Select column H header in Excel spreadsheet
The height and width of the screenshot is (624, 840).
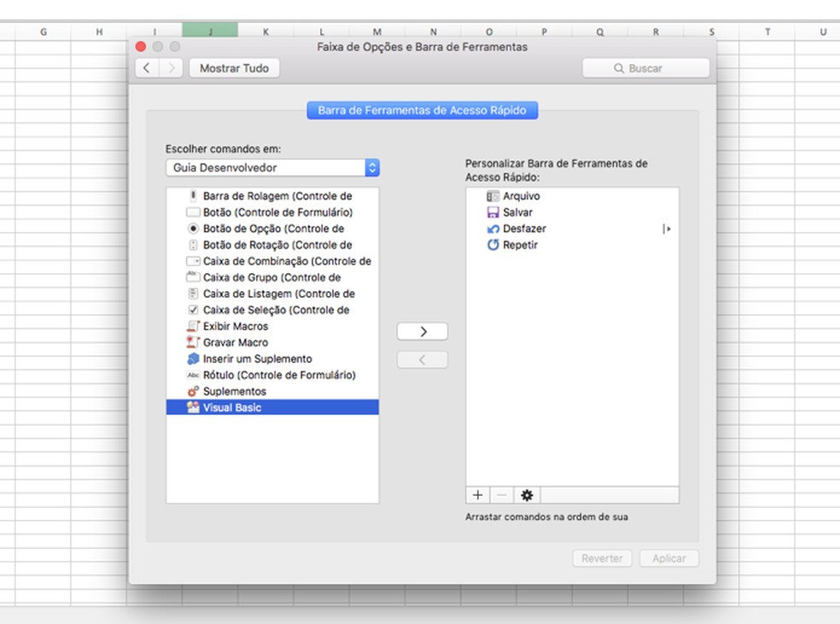click(x=99, y=32)
